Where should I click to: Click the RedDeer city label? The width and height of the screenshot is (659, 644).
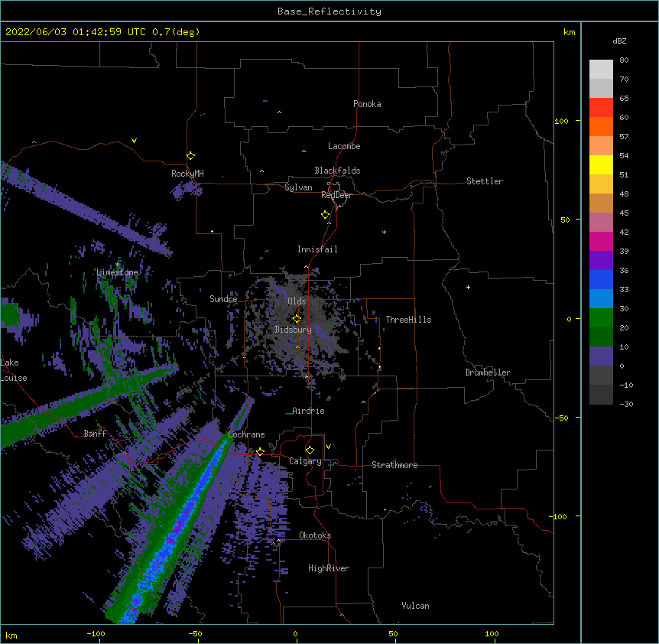tap(336, 195)
